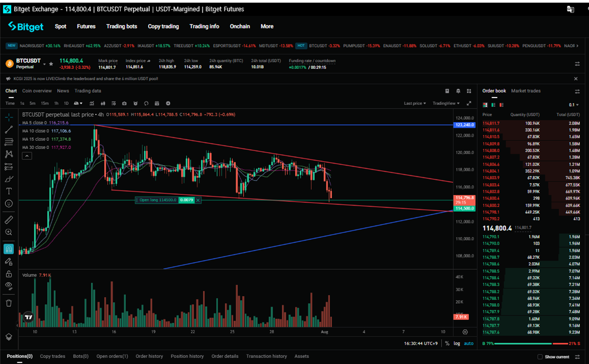Image resolution: width=589 pixels, height=364 pixels.
Task: Toggle hide all drawings eye icon
Action: click(x=9, y=286)
